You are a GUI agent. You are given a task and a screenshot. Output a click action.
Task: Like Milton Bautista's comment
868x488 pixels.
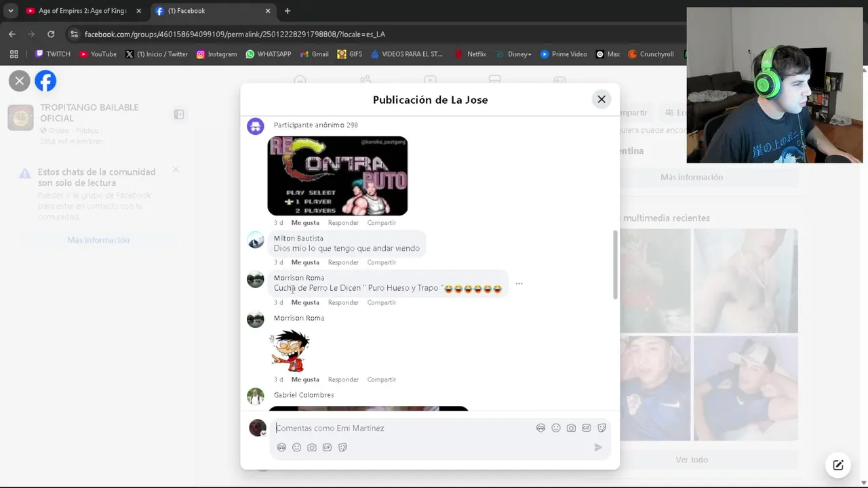(305, 262)
